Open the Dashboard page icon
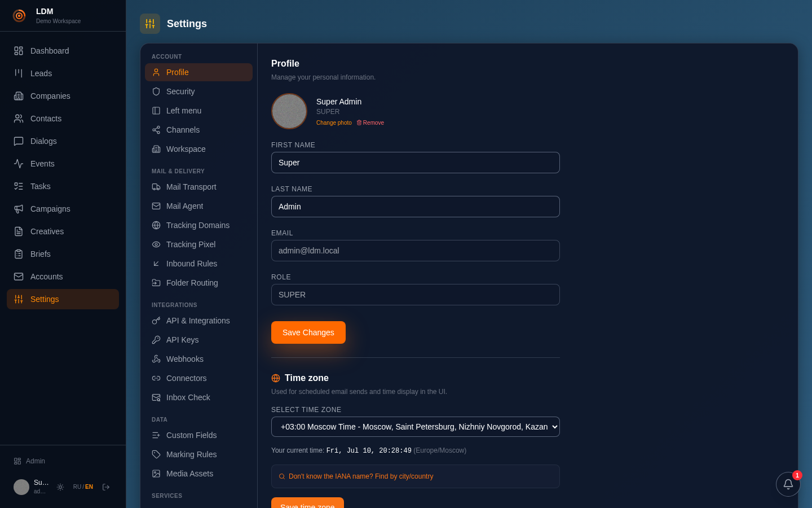812x508 pixels. click(x=19, y=51)
